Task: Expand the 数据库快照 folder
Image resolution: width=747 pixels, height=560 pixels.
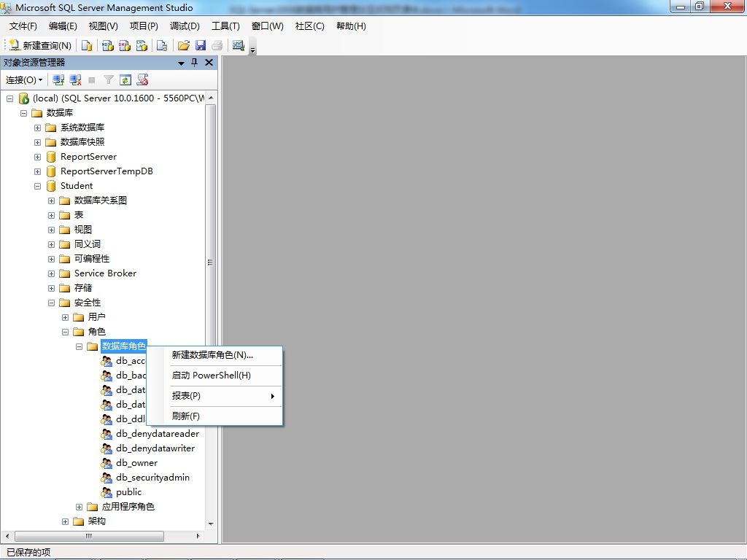Action: 37,142
